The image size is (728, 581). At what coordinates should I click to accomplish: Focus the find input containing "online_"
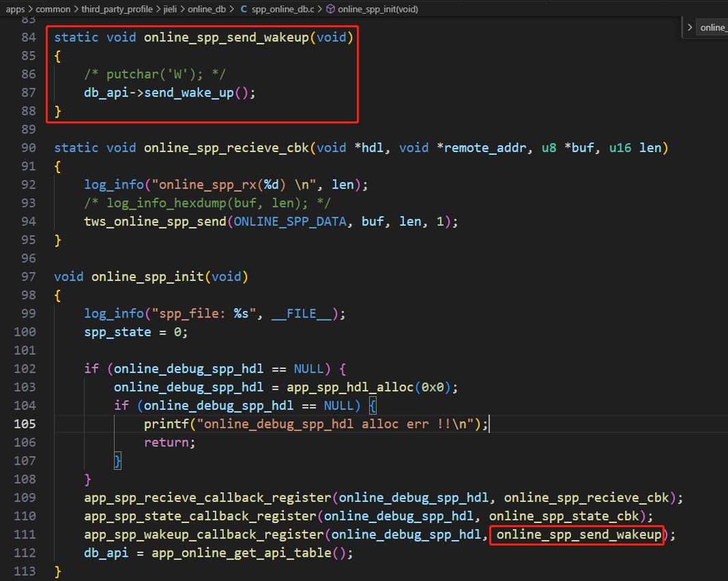713,27
